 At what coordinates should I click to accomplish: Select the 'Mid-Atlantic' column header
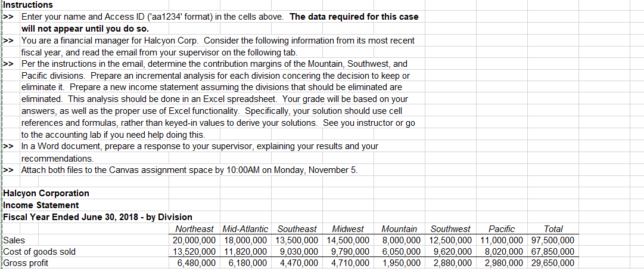point(245,228)
